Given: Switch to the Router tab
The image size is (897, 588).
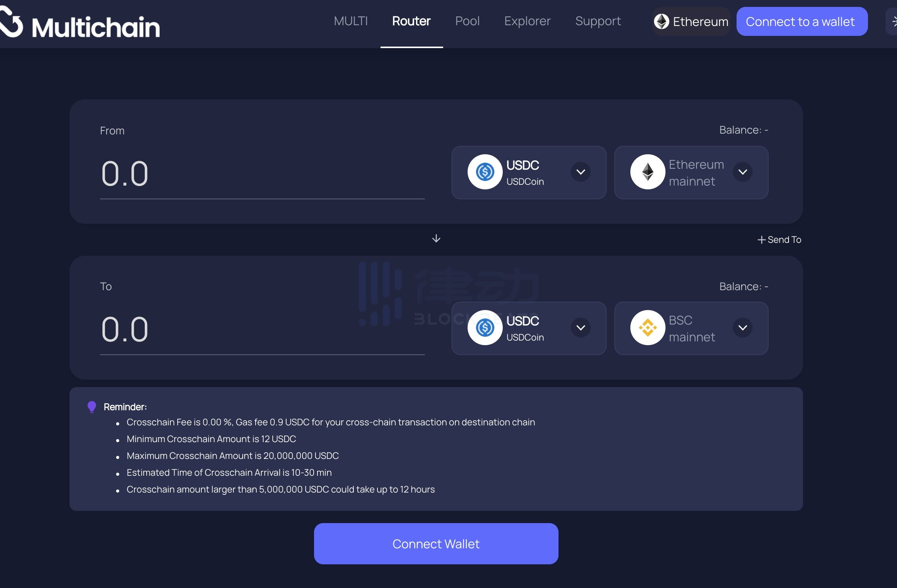Looking at the screenshot, I should tap(411, 21).
